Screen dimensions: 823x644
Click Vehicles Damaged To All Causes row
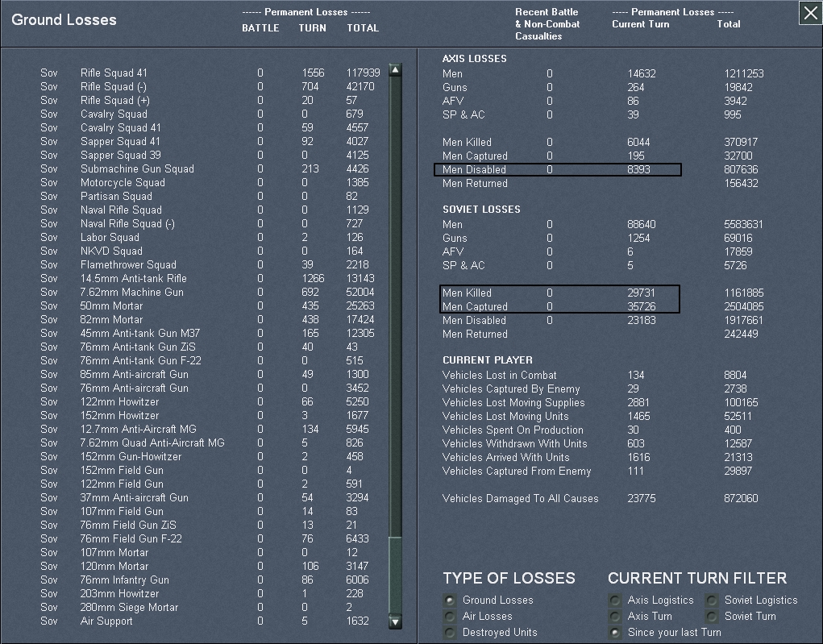tap(600, 498)
